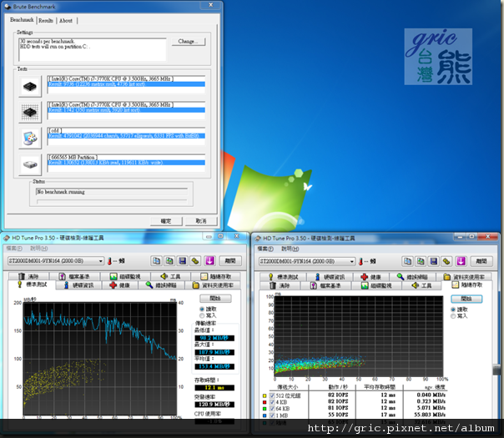504x438 pixels.
Task: Expand drive selector ST2000DM001 in left HD Tune
Action: point(56,261)
